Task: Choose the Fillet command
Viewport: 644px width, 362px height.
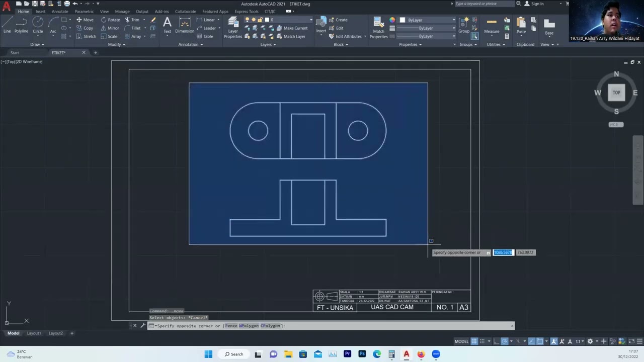Action: 132,28
